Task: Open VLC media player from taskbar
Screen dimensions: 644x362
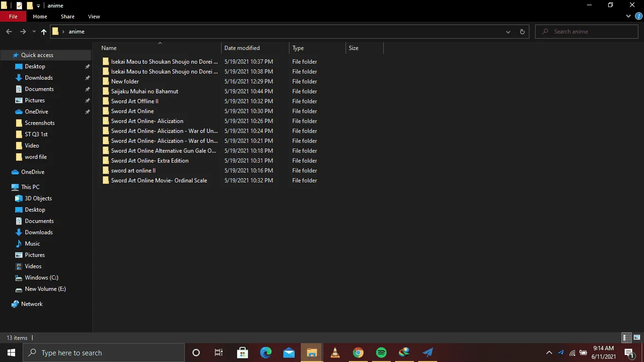Action: point(335,353)
